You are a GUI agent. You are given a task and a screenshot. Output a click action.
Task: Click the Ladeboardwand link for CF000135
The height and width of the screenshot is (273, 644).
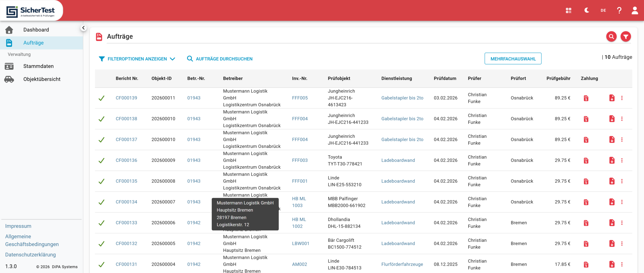pyautogui.click(x=398, y=181)
